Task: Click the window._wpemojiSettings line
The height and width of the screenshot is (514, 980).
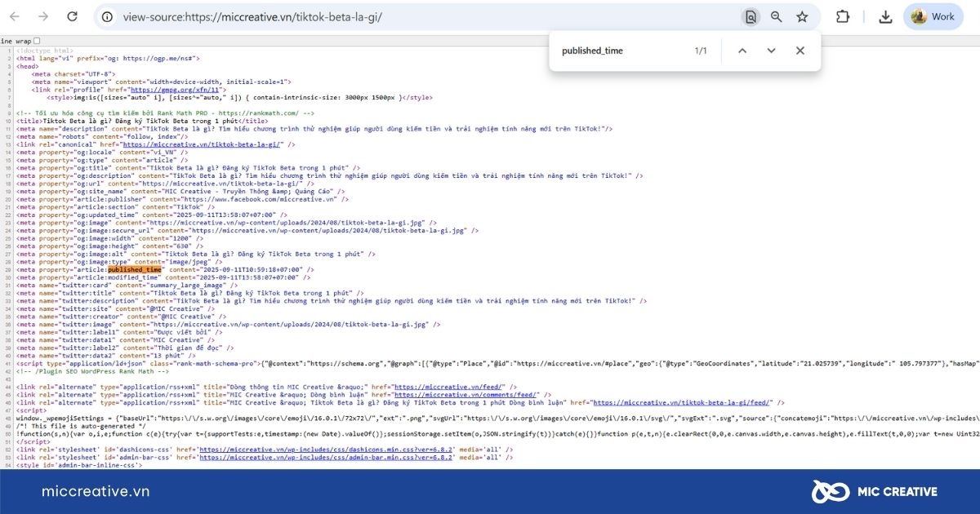Action: tap(498, 419)
